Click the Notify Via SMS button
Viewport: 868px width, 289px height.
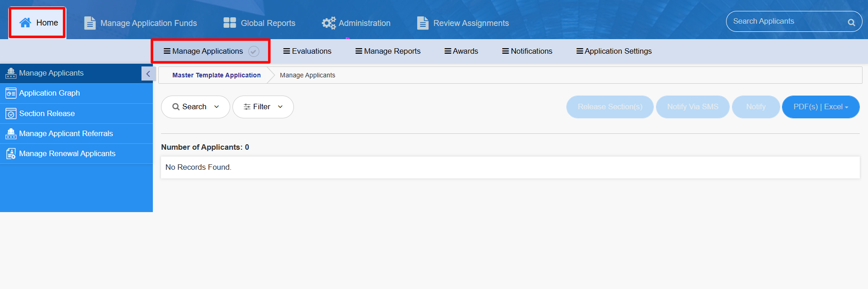click(x=692, y=107)
